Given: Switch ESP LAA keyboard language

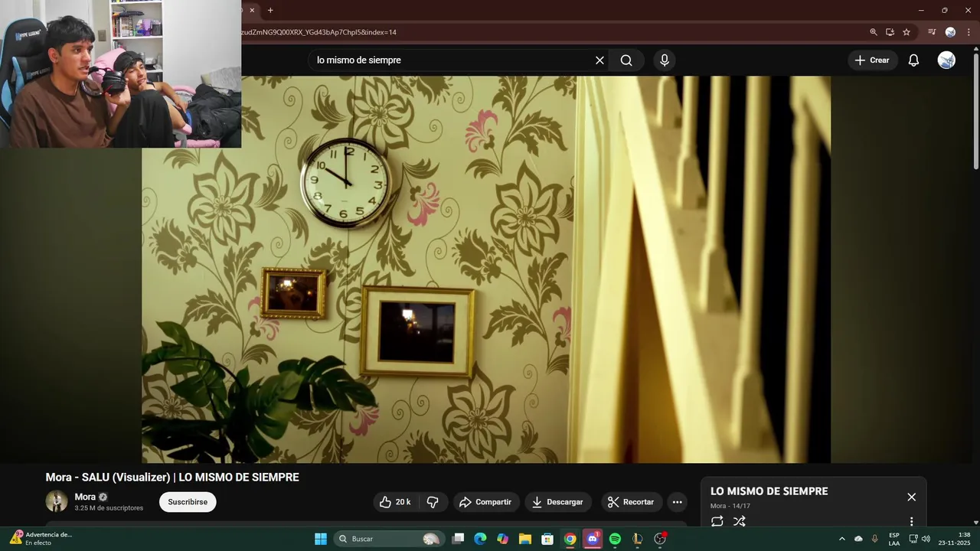Looking at the screenshot, I should [x=894, y=539].
